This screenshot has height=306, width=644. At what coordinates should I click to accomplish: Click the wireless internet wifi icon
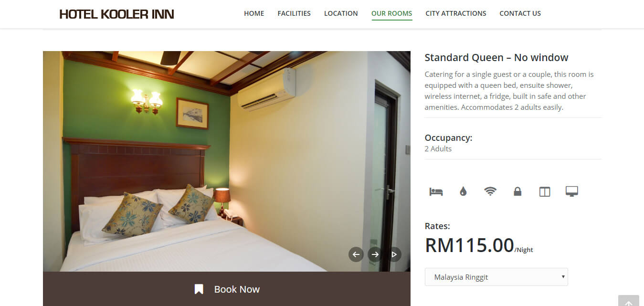click(x=490, y=191)
